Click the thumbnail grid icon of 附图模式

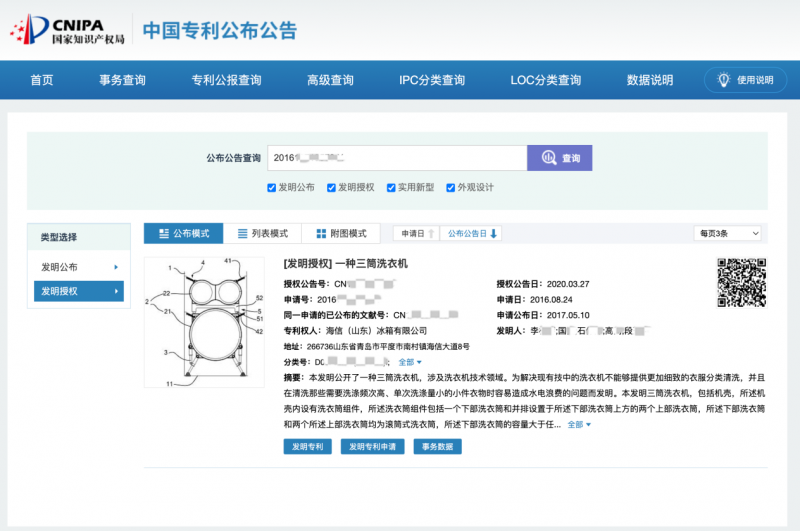[x=321, y=233]
